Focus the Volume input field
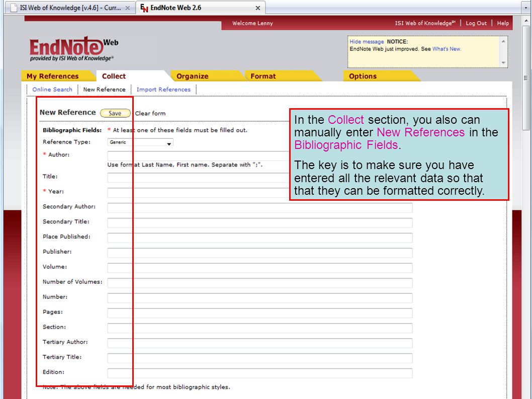Viewport: 532px width, 399px height. tap(260, 268)
